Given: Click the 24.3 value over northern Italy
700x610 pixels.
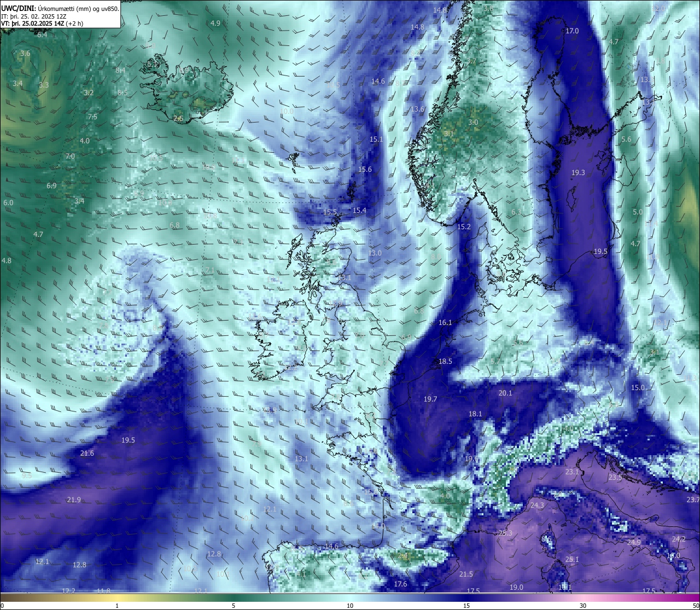Looking at the screenshot, I should (x=537, y=505).
